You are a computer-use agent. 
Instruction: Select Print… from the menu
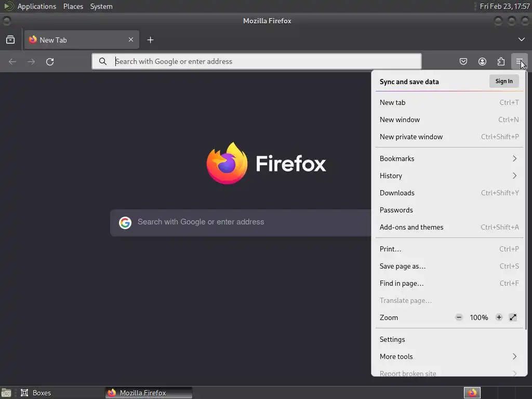(449, 249)
